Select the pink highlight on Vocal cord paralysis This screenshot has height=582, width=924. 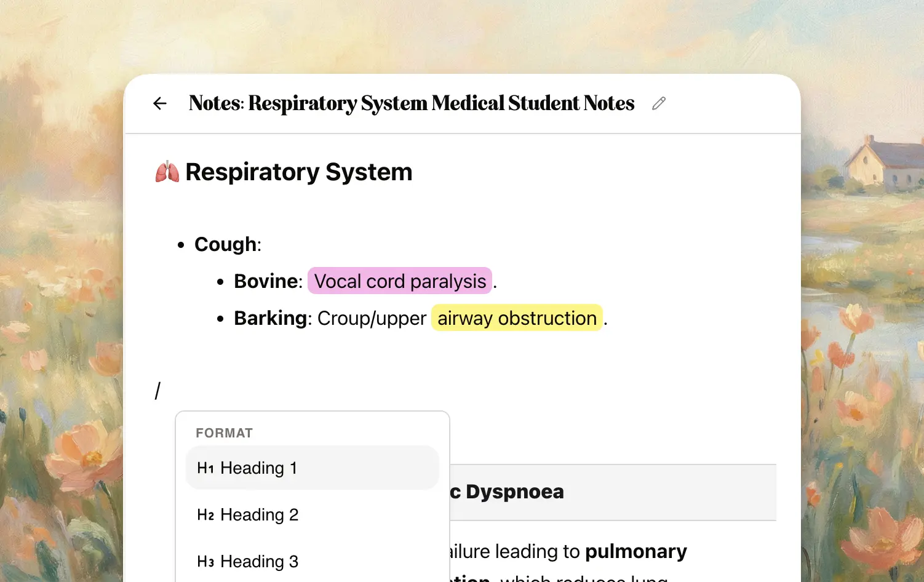tap(399, 281)
